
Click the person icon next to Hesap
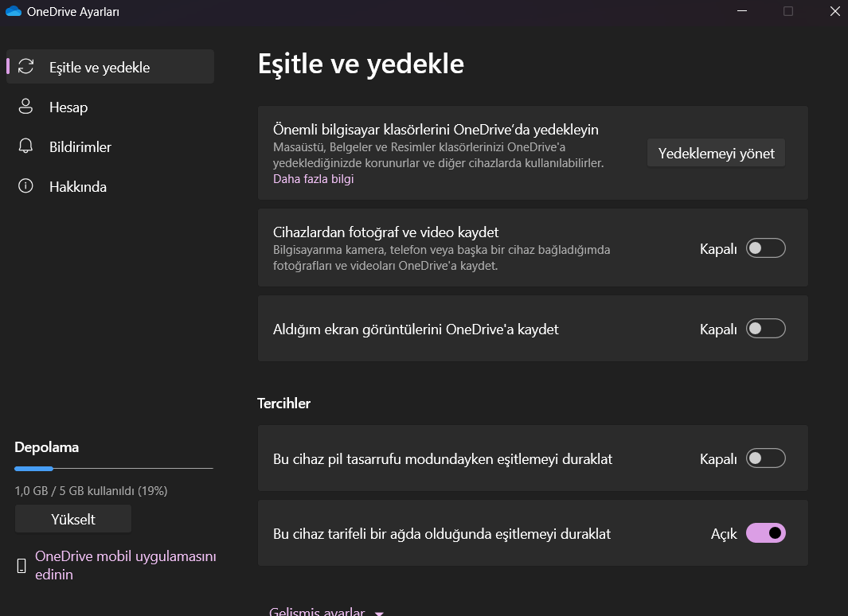[x=26, y=107]
